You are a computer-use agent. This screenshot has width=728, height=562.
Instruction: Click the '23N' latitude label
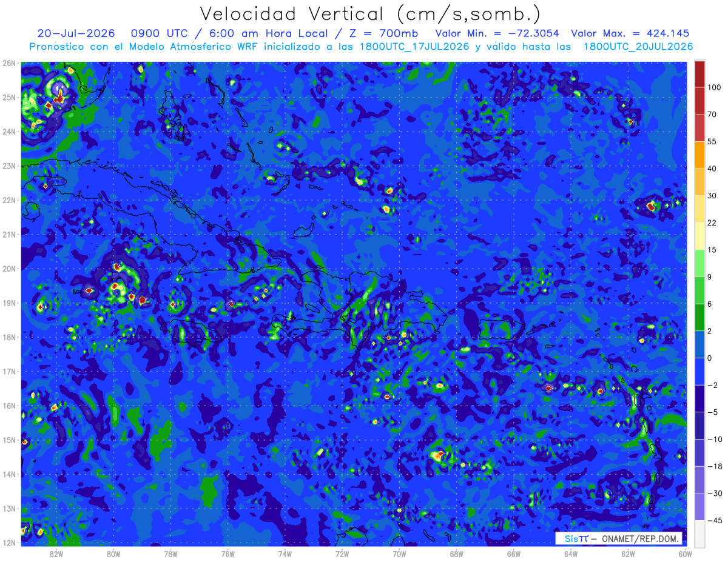pos(9,166)
